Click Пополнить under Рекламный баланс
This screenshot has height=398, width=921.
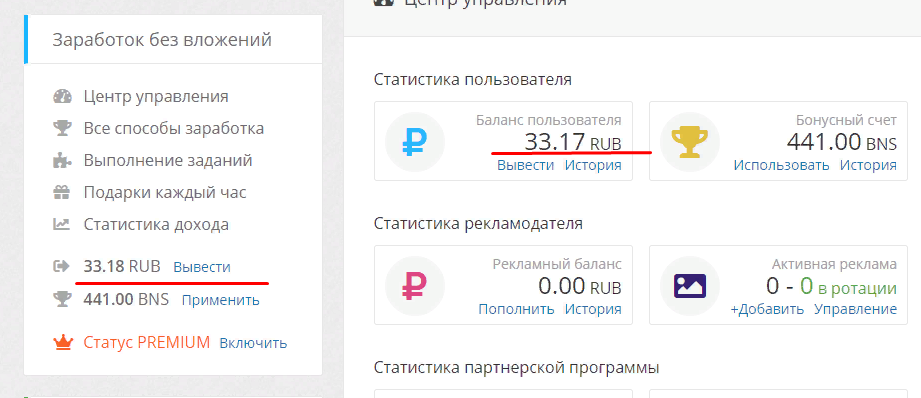516,309
